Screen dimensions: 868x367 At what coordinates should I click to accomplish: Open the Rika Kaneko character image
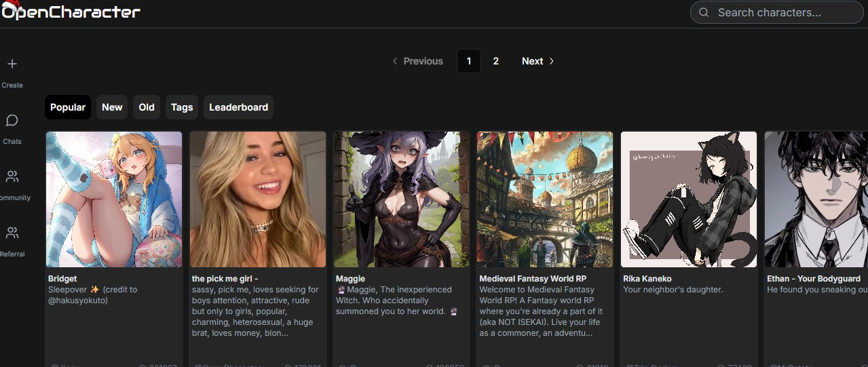689,199
